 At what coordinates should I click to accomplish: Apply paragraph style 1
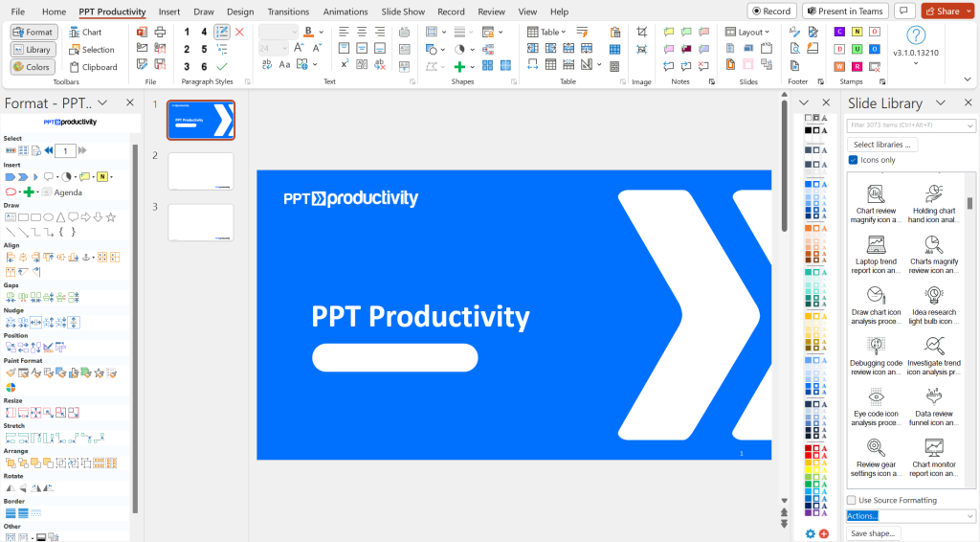(187, 32)
